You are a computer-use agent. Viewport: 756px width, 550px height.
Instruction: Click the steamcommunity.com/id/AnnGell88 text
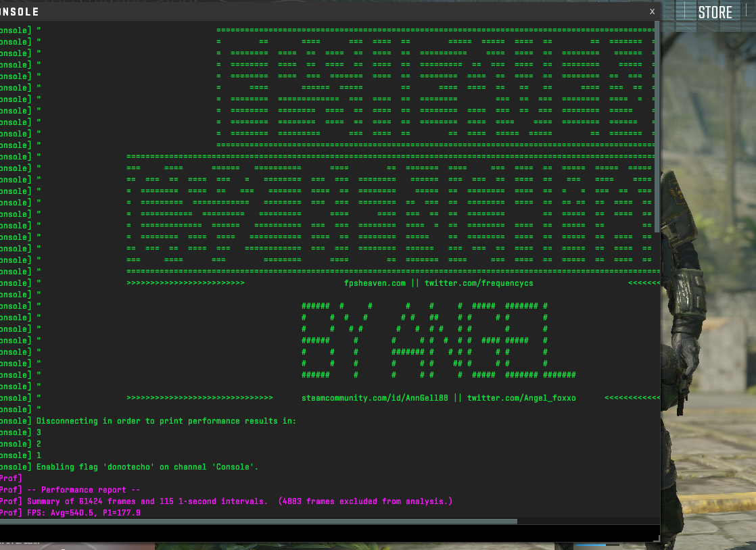click(377, 398)
